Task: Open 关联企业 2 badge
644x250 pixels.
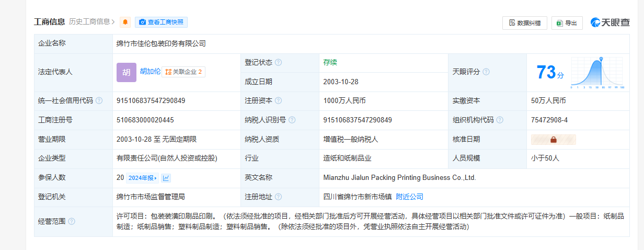Action: [x=183, y=72]
